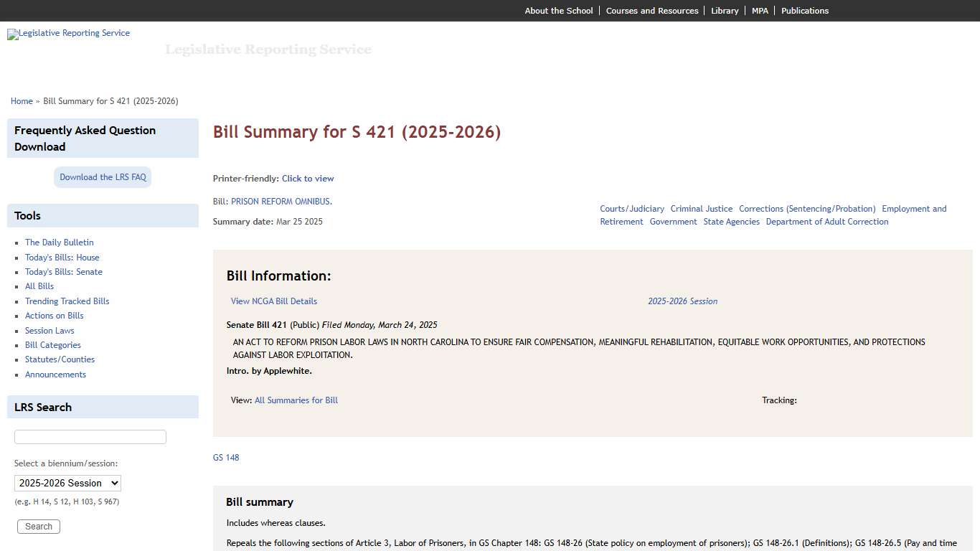The width and height of the screenshot is (980, 551).
Task: Open the PRISON REFORM OMNIBUS bill link
Action: point(281,201)
